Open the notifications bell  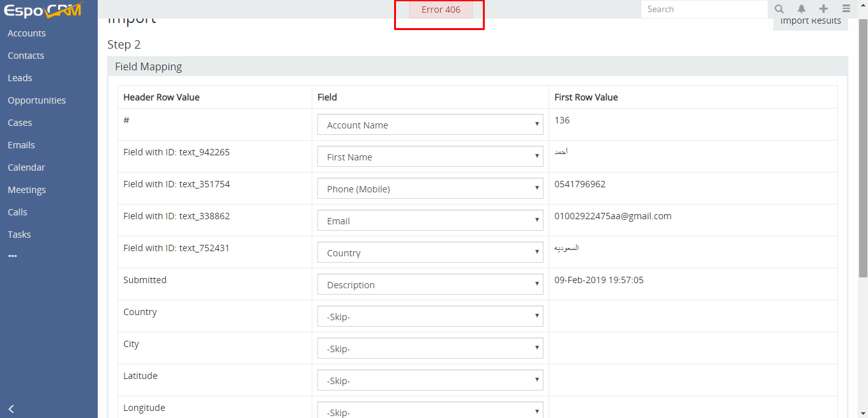(802, 9)
